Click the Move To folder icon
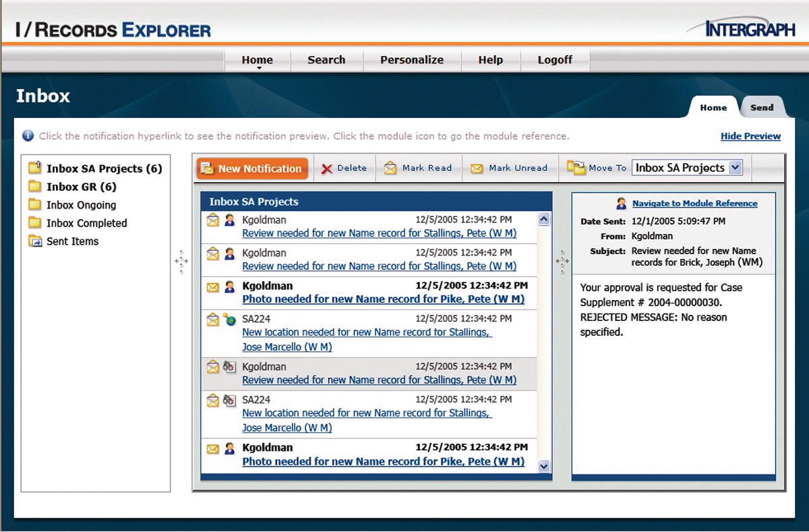 pyautogui.click(x=577, y=168)
